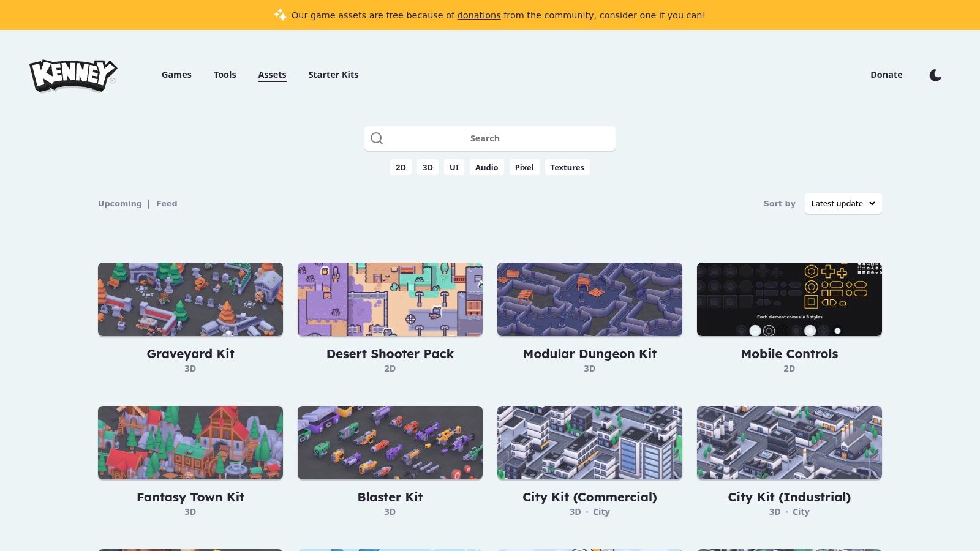Click the Kenney logo

coord(73,75)
